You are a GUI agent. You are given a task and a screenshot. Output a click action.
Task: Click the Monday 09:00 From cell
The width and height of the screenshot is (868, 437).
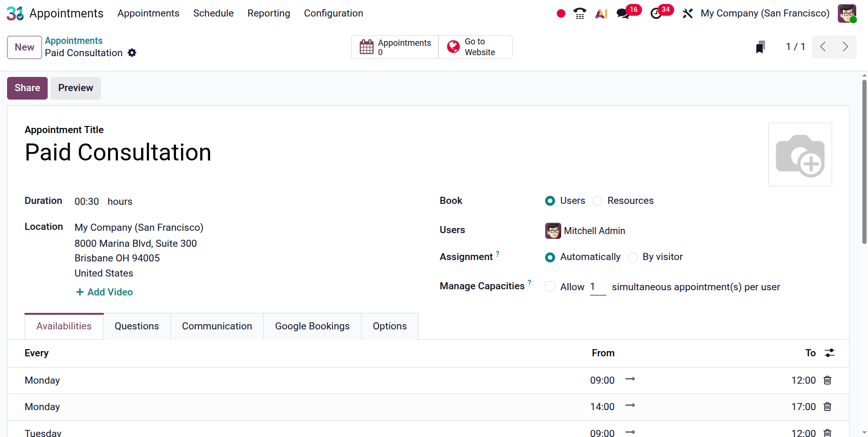[x=602, y=380]
